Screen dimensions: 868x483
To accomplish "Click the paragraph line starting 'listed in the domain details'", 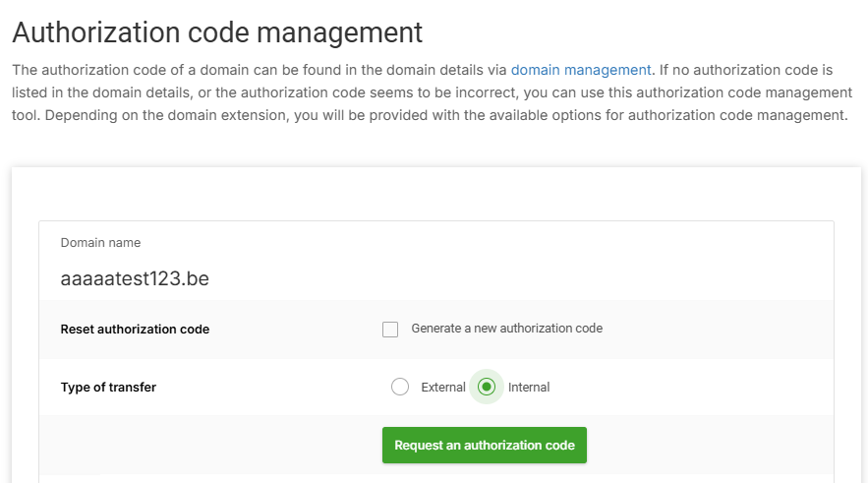I will tap(432, 92).
